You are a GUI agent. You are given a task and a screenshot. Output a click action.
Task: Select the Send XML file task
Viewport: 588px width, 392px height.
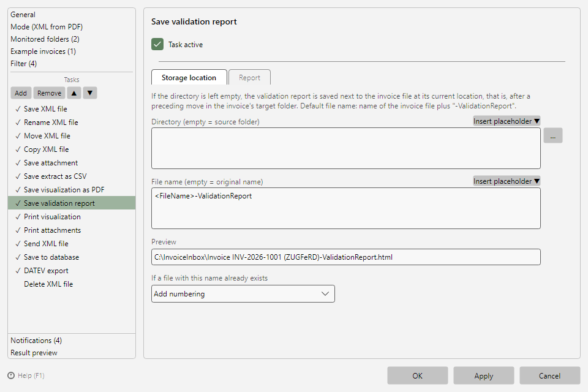pyautogui.click(x=71, y=244)
